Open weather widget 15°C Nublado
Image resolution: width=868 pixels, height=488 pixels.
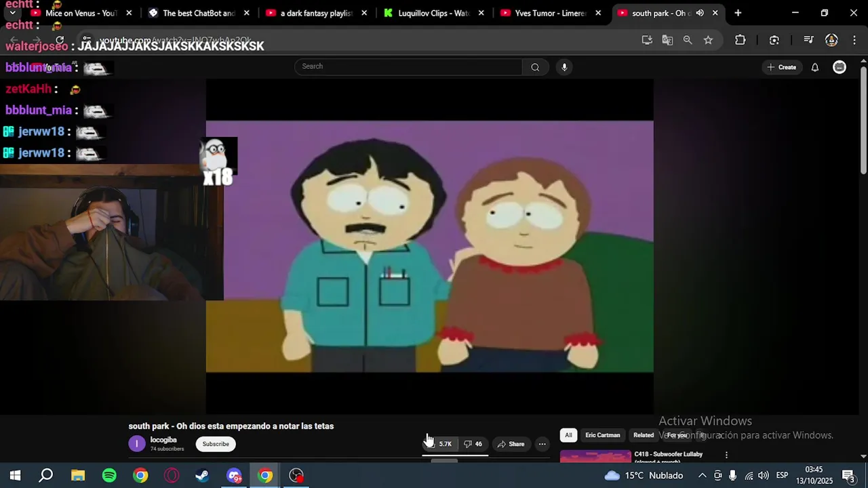pos(644,476)
